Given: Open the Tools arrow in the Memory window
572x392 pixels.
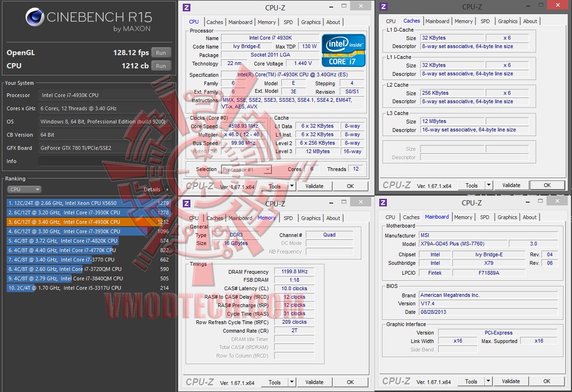Looking at the screenshot, I should tap(292, 382).
